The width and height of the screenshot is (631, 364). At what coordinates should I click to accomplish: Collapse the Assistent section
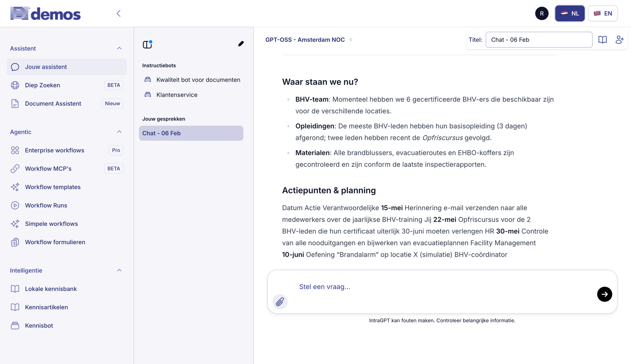point(119,48)
